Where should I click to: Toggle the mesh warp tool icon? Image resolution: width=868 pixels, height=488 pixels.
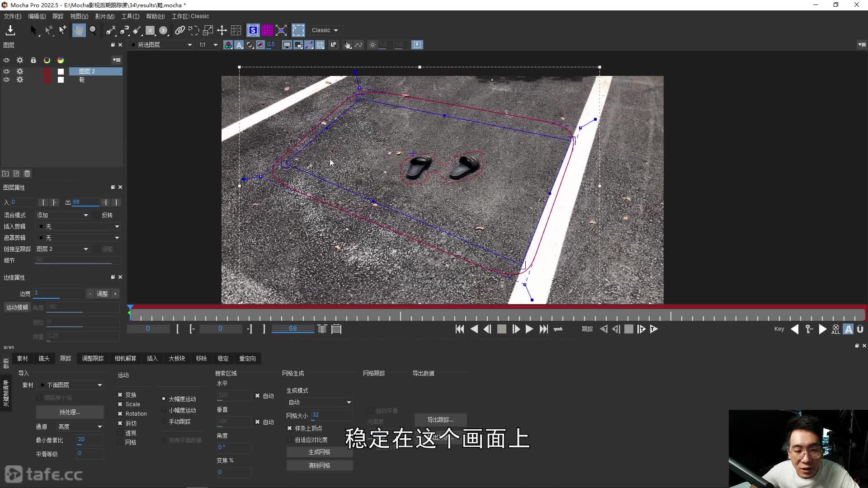tap(236, 30)
